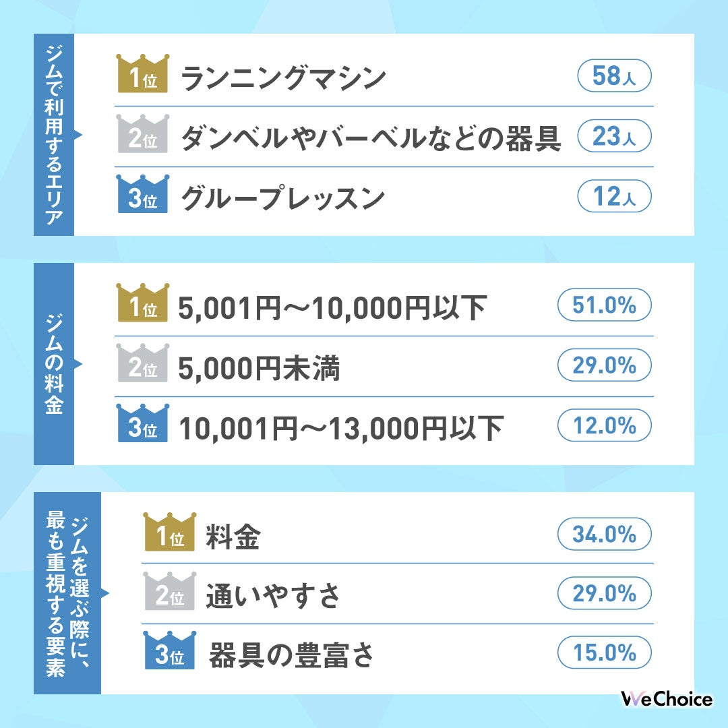Screen dimensions: 728x728
Task: Select the silver crown next to 5,000円未満
Action: pyautogui.click(x=142, y=365)
